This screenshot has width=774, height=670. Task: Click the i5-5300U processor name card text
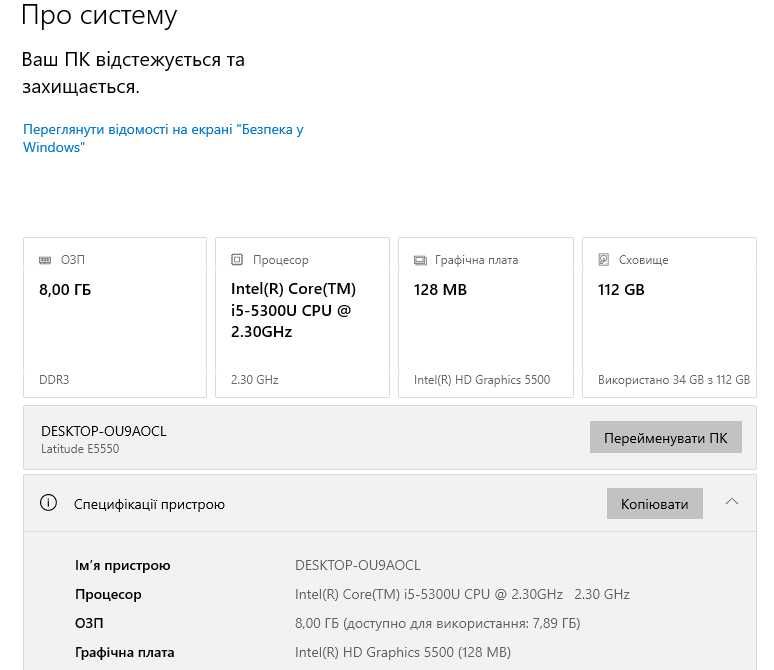click(293, 310)
